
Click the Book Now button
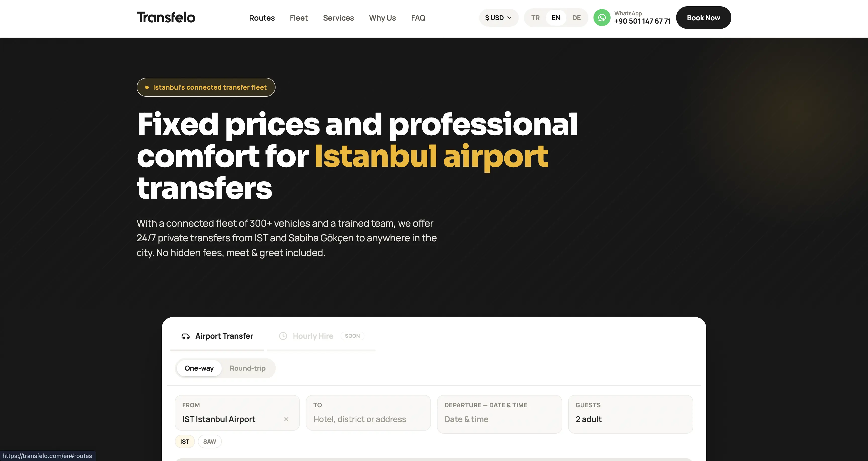pyautogui.click(x=703, y=18)
